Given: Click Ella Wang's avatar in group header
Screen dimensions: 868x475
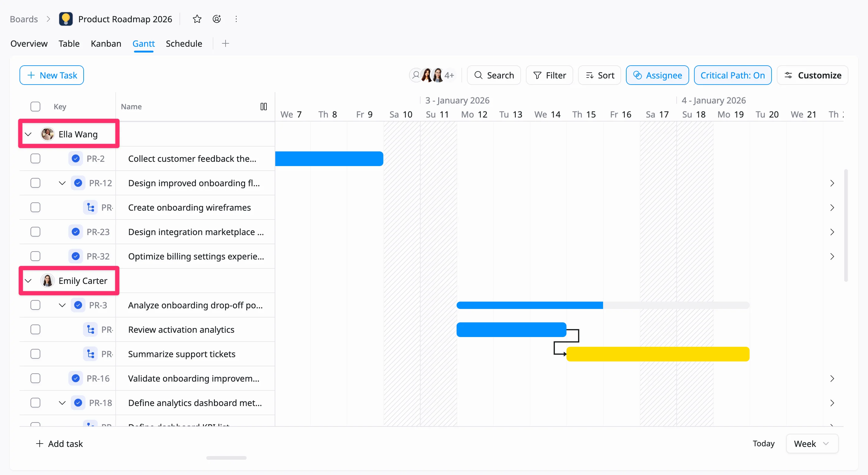Looking at the screenshot, I should coord(48,134).
